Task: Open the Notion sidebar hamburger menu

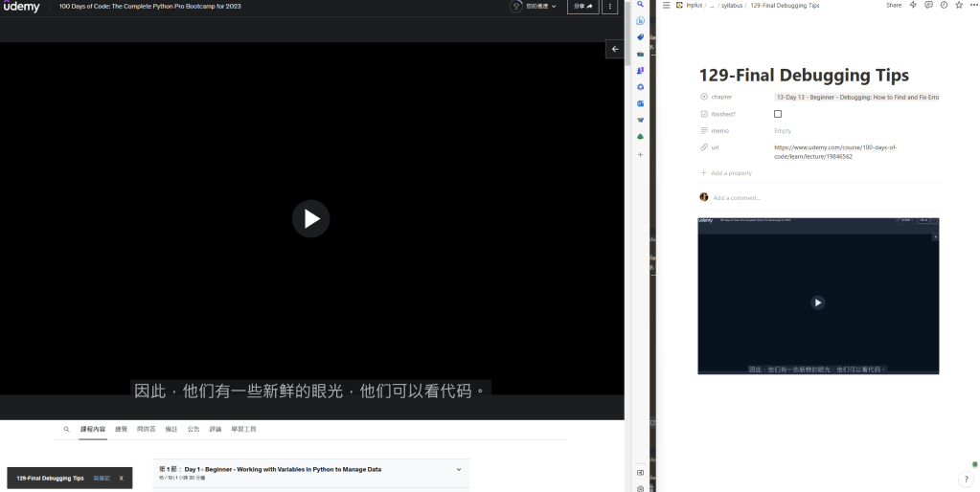Action: coord(666,5)
